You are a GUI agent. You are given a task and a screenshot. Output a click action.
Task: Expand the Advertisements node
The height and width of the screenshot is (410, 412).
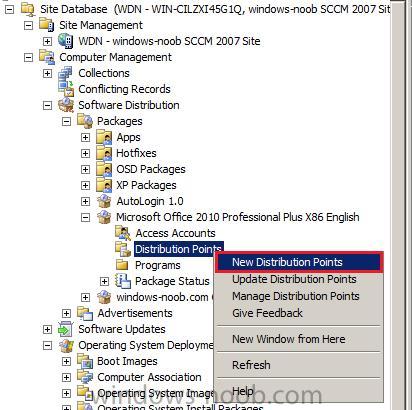click(x=66, y=313)
